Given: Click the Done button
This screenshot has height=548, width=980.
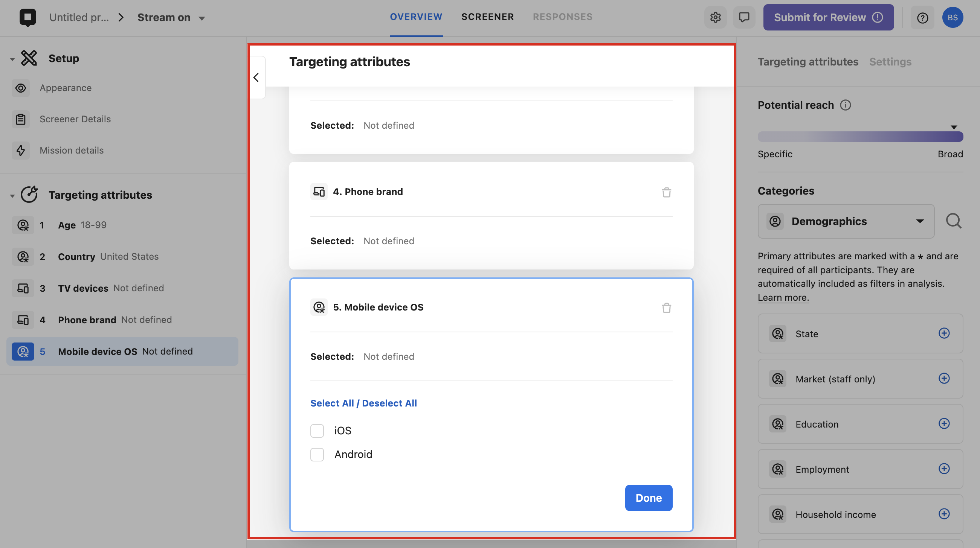Looking at the screenshot, I should coord(648,498).
